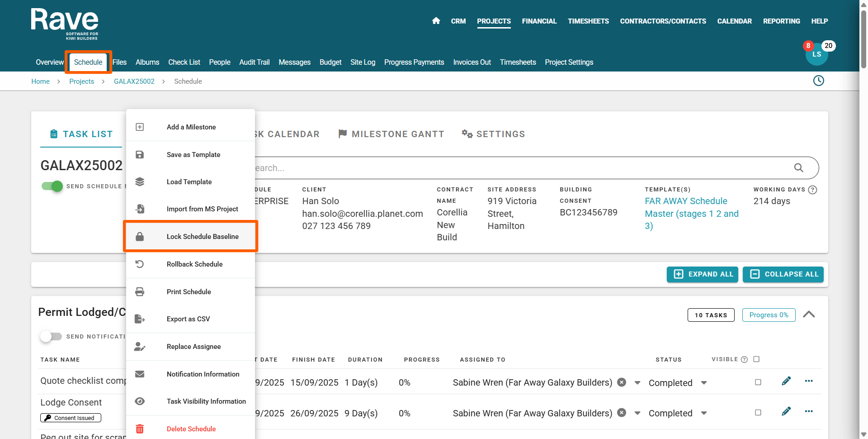Viewport: 868px width, 439px height.
Task: Collapse the Permit Lodged section chevron
Action: click(x=809, y=315)
